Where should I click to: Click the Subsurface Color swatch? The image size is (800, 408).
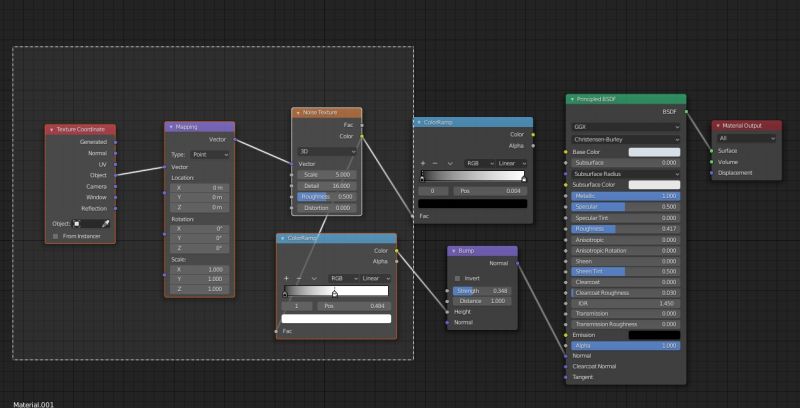tap(654, 185)
